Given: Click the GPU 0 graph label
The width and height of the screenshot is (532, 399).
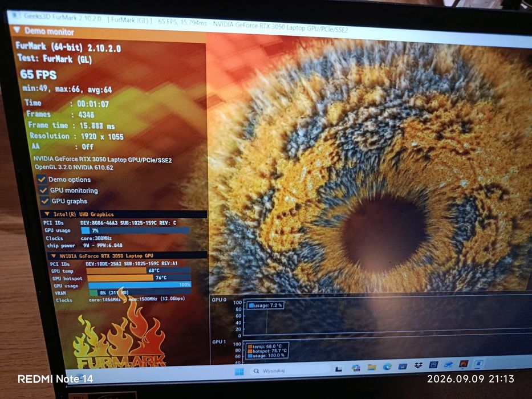Looking at the screenshot, I should (x=219, y=300).
